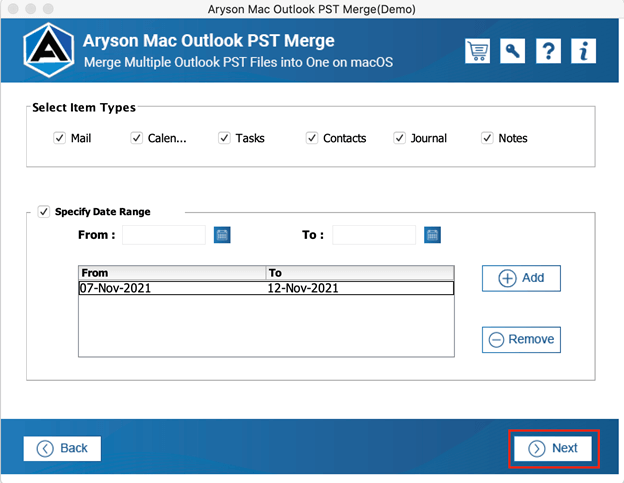Image resolution: width=624 pixels, height=483 pixels.
Task: Click the key activation icon
Action: tap(513, 51)
